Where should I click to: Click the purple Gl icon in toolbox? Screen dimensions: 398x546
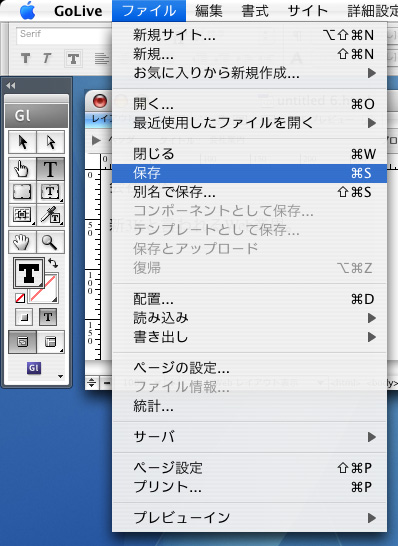[34, 368]
